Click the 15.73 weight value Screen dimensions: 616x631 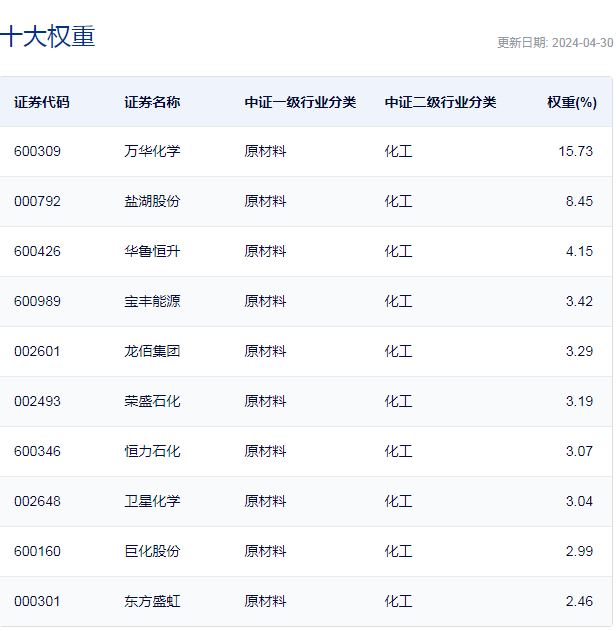point(575,151)
